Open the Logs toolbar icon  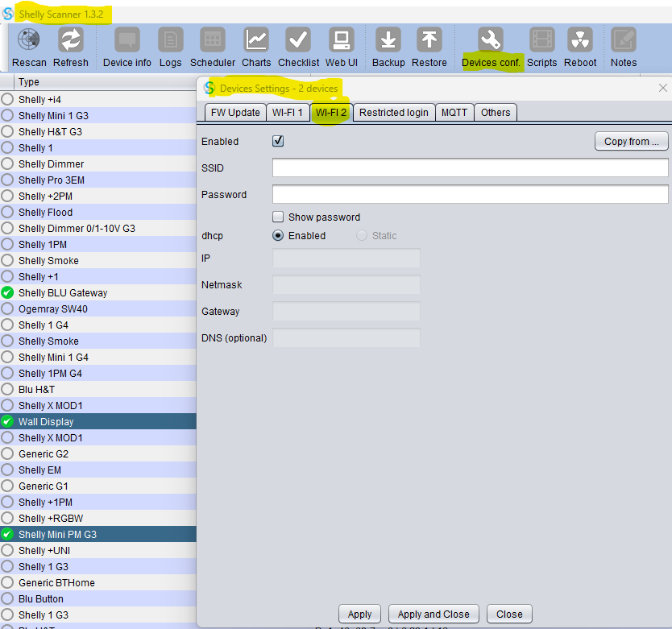[x=171, y=39]
